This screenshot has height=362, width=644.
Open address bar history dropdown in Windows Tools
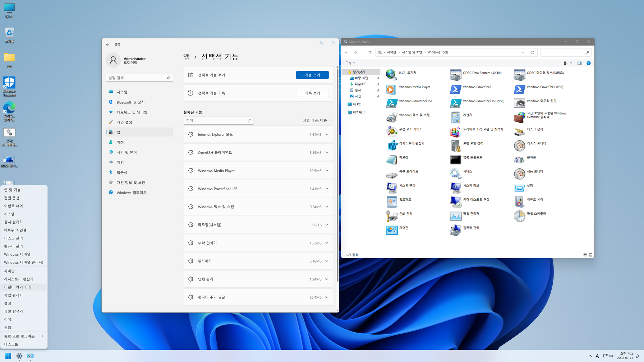pos(523,52)
